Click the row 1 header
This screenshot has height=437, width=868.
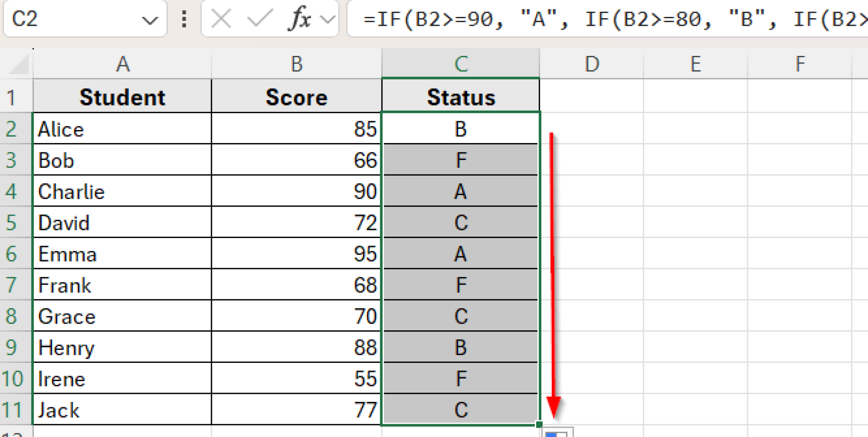coord(13,97)
